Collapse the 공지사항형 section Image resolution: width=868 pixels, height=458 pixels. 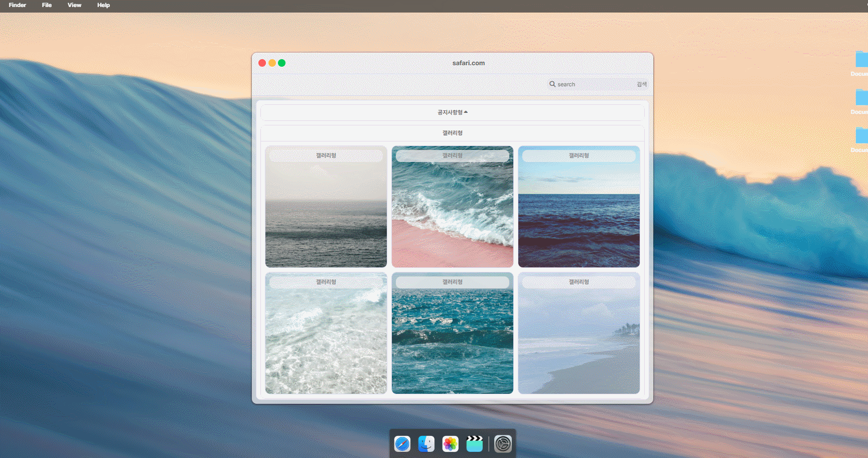(453, 112)
